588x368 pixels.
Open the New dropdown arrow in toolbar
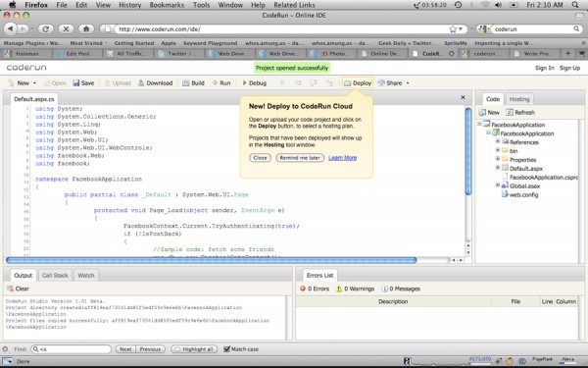point(35,83)
